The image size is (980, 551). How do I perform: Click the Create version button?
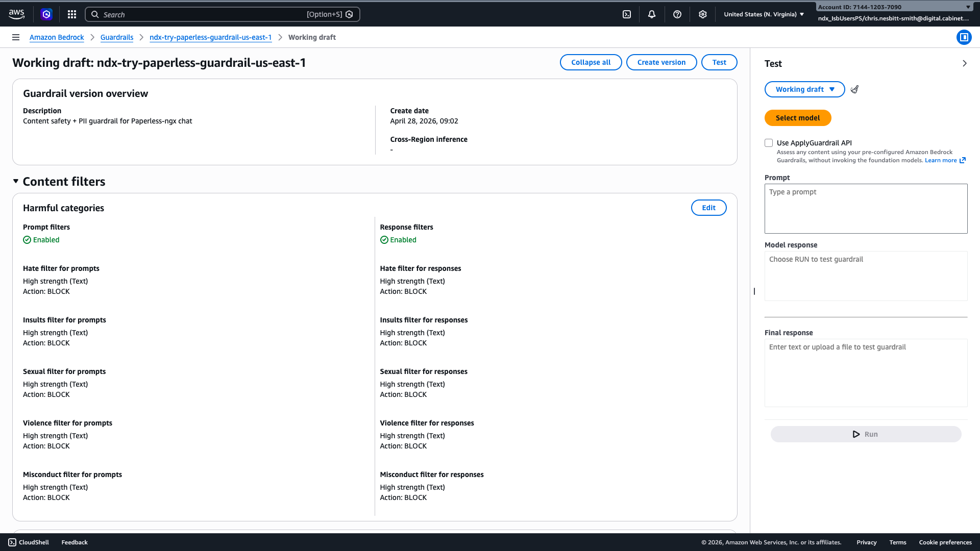661,62
